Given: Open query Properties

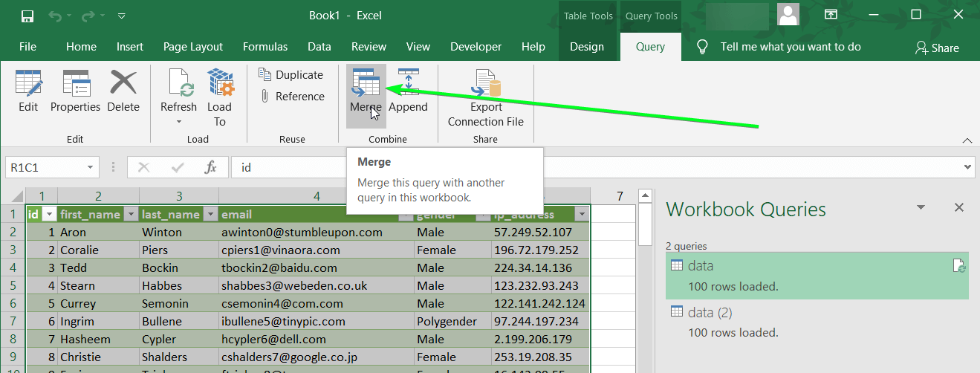Looking at the screenshot, I should (x=75, y=91).
